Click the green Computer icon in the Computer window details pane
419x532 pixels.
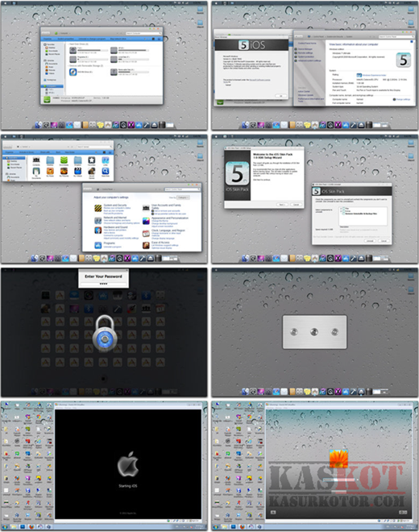click(x=47, y=99)
